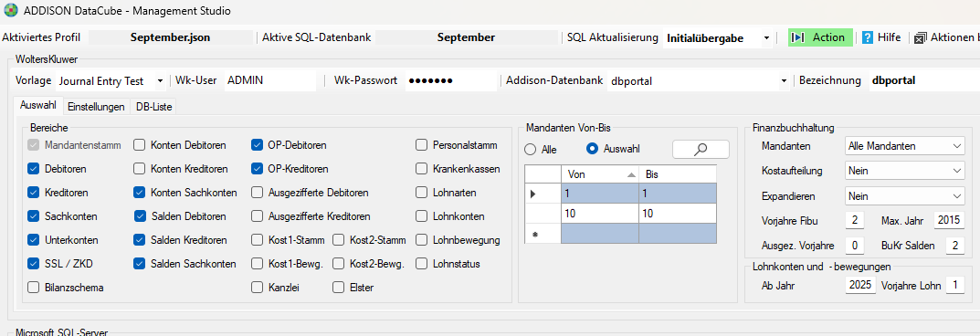The width and height of the screenshot is (980, 336).
Task: Enable the Ausgezifferte Kreditoren checkbox
Action: tap(257, 216)
